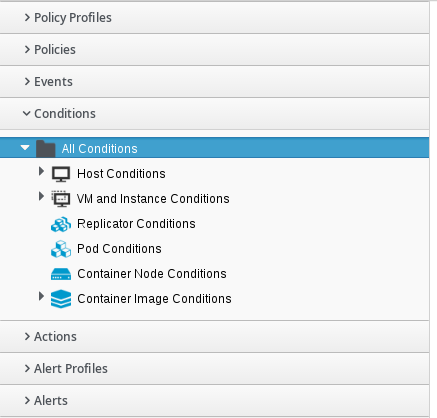Click the VM and Instance Conditions icon
The height and width of the screenshot is (418, 437).
[61, 199]
